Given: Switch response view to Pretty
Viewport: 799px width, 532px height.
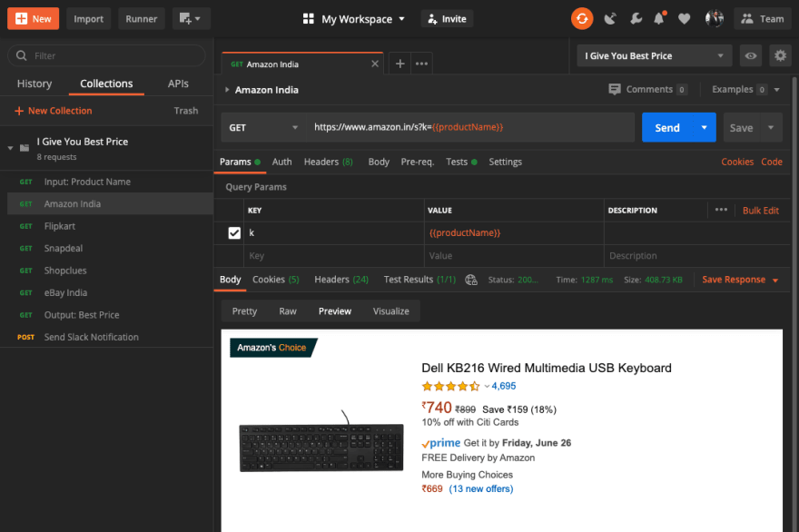Looking at the screenshot, I should (244, 310).
